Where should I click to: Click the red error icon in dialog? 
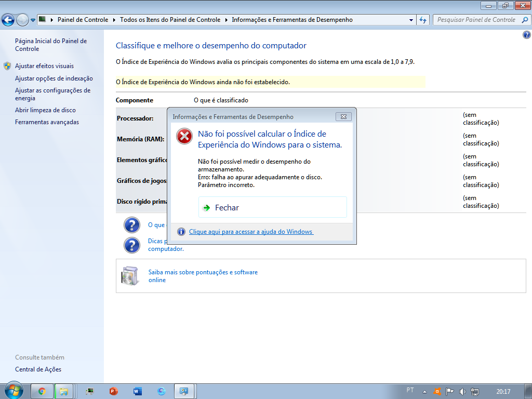(184, 136)
